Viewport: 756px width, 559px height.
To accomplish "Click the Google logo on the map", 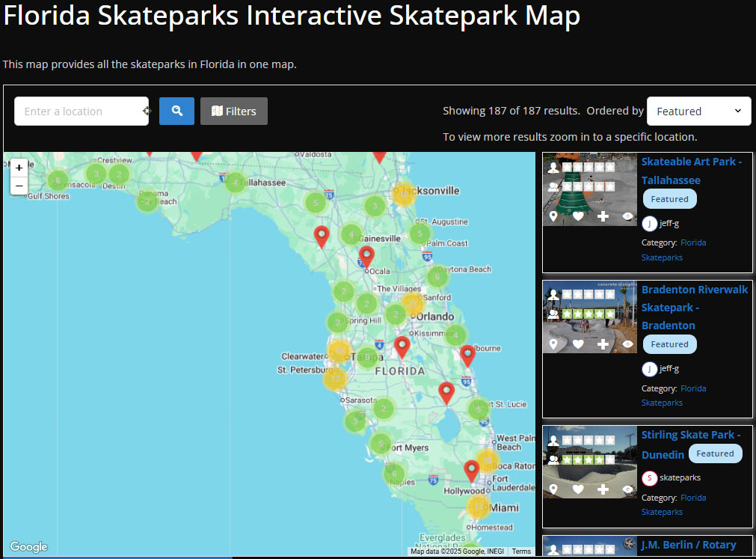I will click(x=28, y=546).
